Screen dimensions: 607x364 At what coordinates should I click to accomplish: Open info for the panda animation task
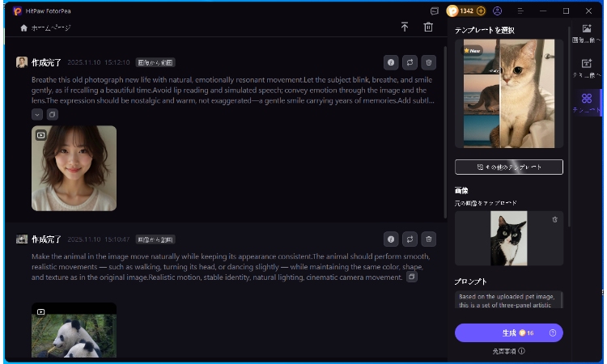391,239
